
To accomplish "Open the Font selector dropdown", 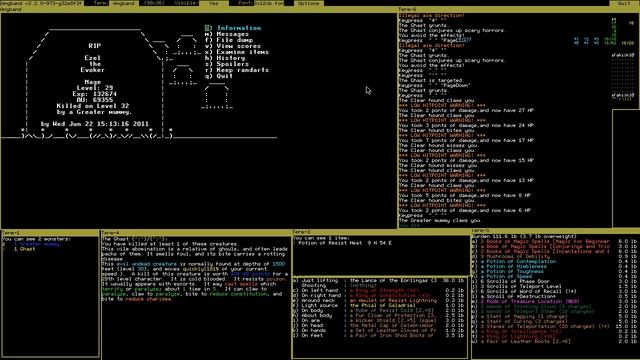I will 269,3.
